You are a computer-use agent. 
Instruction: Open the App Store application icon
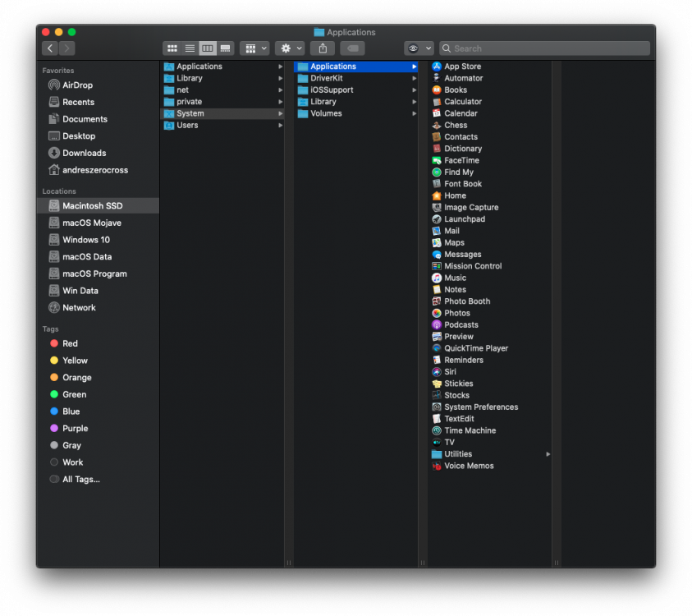(437, 67)
